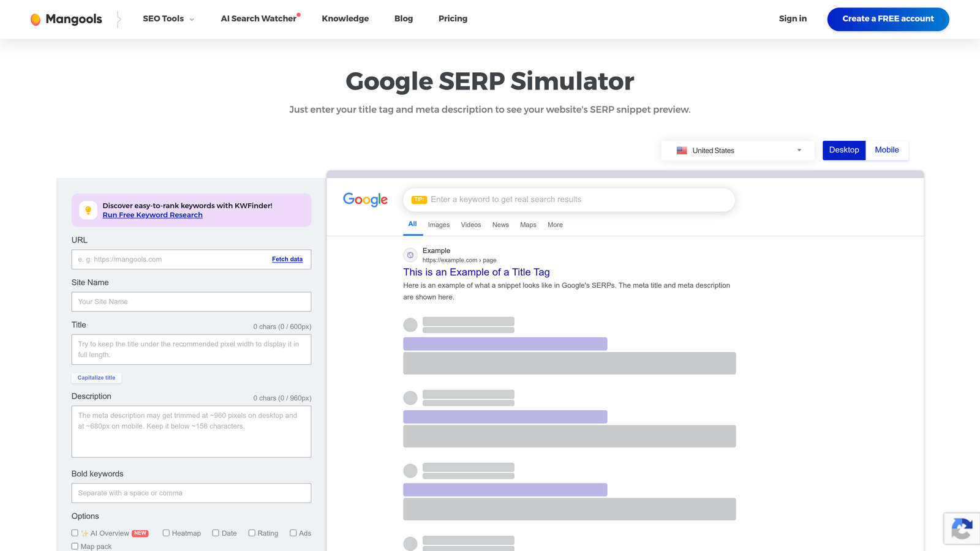Viewport: 980px width, 551px height.
Task: Open the United States country dropdown
Action: tap(738, 151)
